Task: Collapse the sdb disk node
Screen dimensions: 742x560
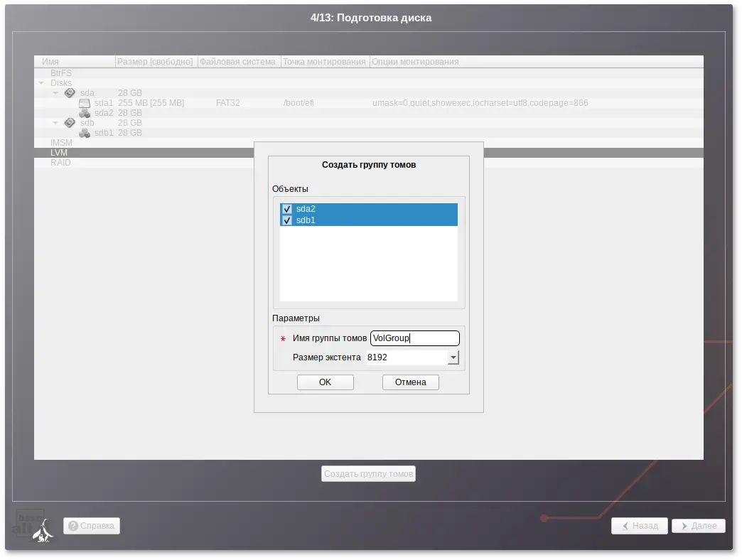Action: click(x=55, y=123)
